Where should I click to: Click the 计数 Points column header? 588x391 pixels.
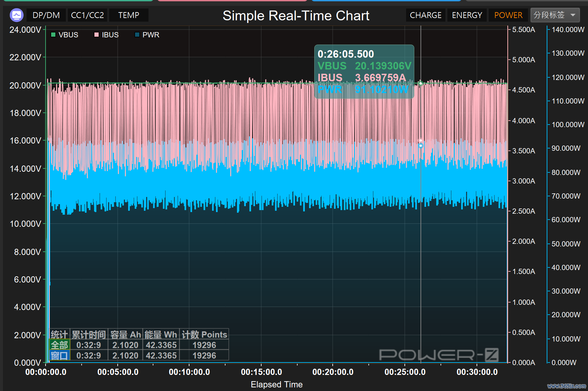click(204, 335)
